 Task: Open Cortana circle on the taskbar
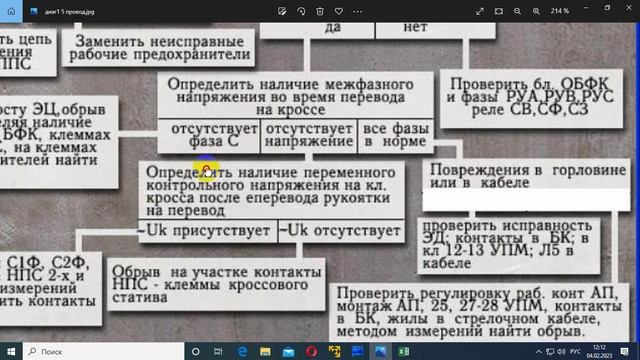(196, 351)
